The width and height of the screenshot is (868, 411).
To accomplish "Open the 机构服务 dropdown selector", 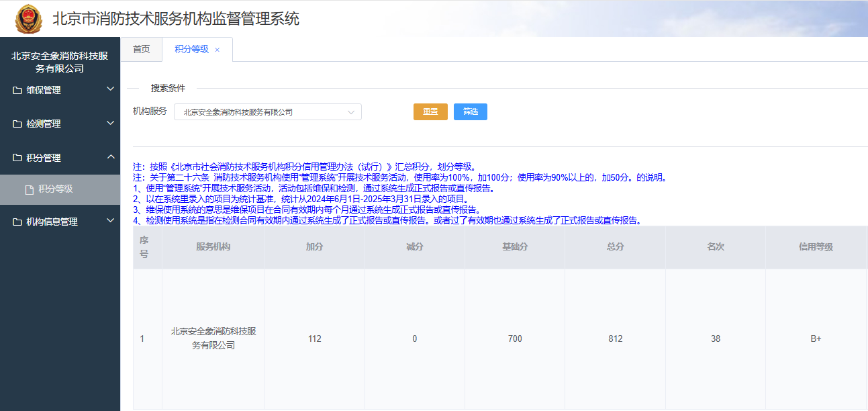I will point(267,112).
